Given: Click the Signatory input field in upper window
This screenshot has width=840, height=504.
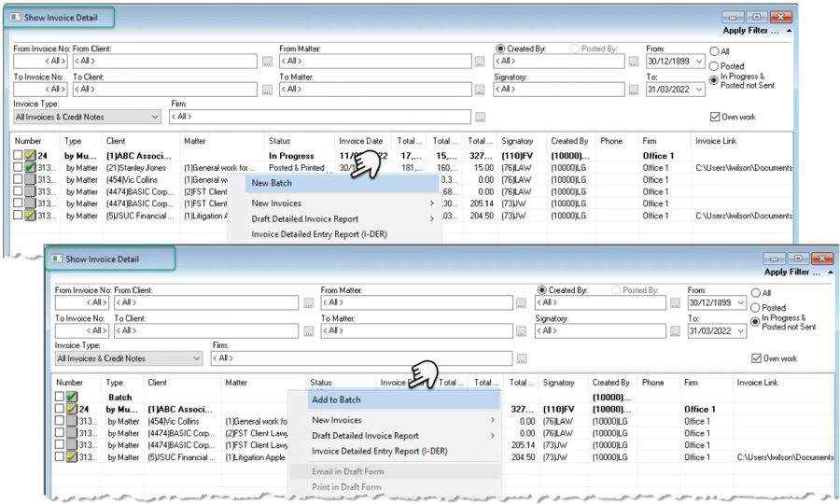Looking at the screenshot, I should coord(559,90).
